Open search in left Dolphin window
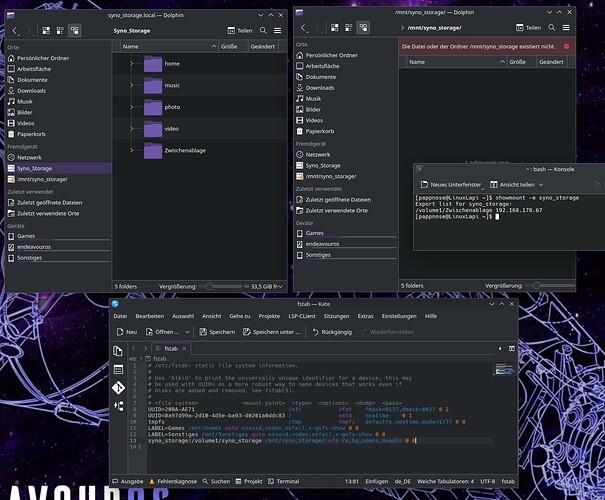 pyautogui.click(x=263, y=30)
